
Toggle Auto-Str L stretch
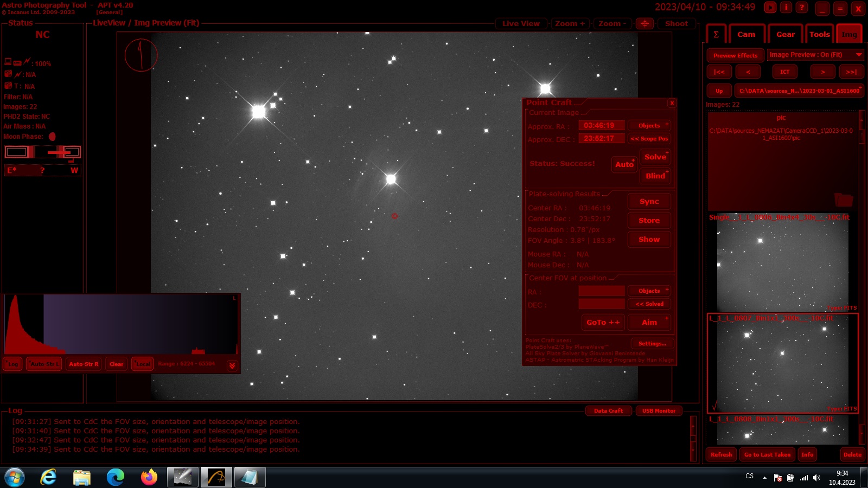44,364
